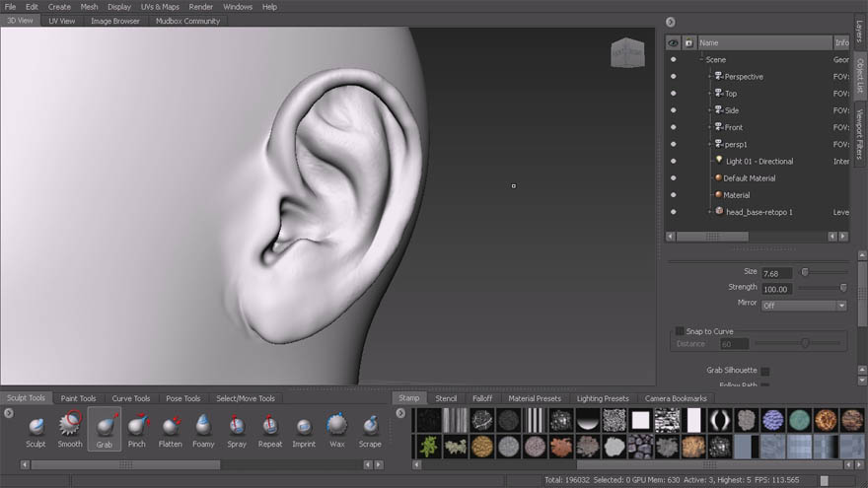Viewport: 868px width, 488px height.
Task: Collapse the stamp tray using its arrow button
Action: point(400,413)
